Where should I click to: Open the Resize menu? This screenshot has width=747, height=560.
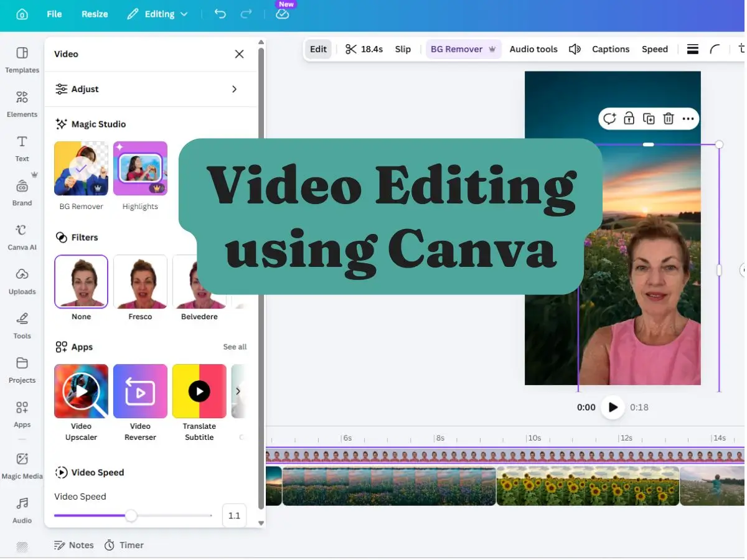[x=95, y=14]
